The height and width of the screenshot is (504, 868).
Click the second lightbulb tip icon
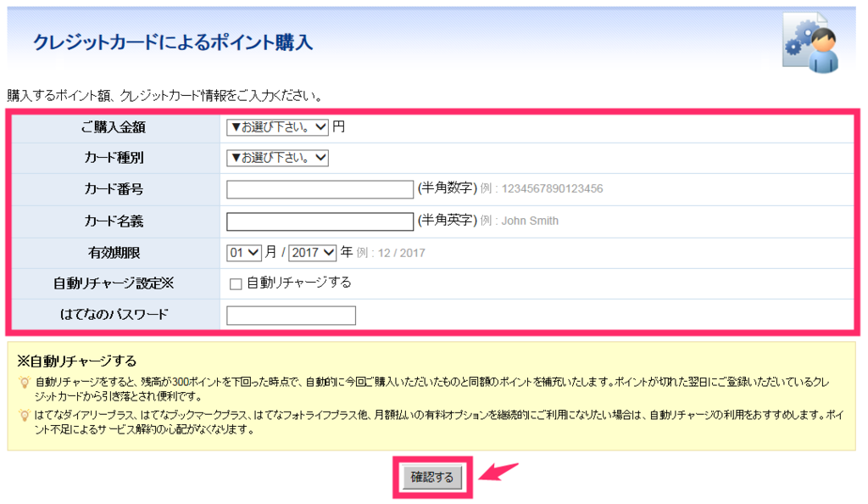coord(24,416)
